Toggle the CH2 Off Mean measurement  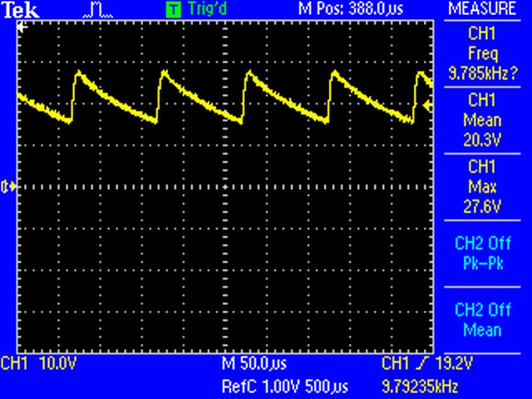(482, 319)
